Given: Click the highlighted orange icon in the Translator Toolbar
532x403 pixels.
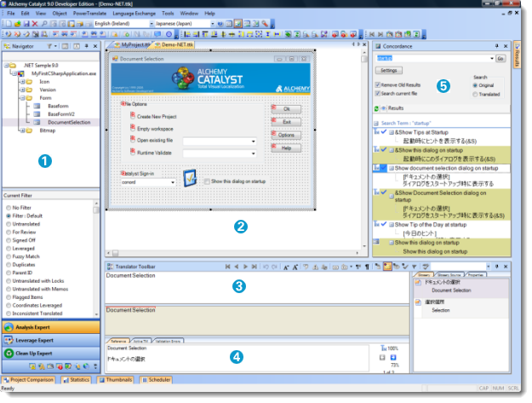Looking at the screenshot, I should coord(386,267).
